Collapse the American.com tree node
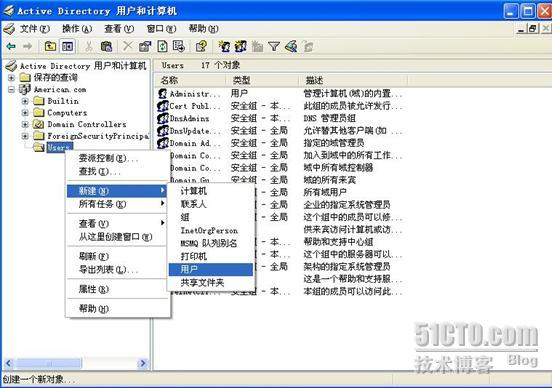This screenshot has height=388, width=552. 11,89
